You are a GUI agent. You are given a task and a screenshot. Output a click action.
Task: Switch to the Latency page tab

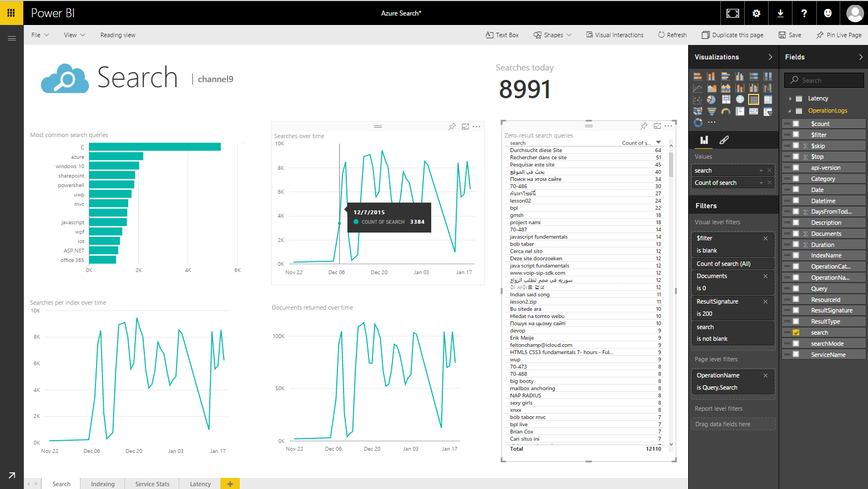[200, 483]
